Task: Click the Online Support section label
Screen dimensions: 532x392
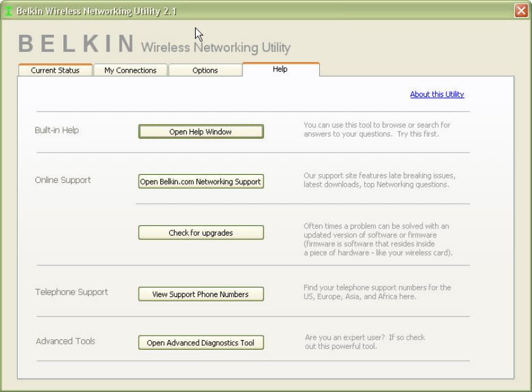Action: point(63,180)
